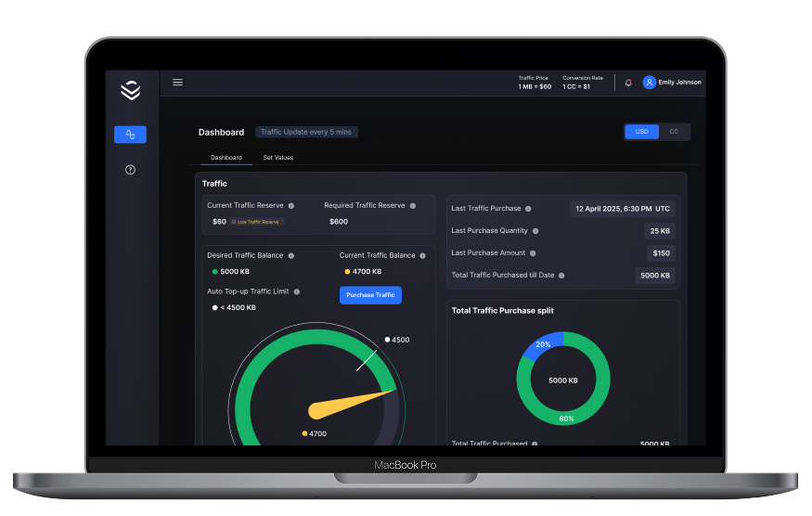Click the Emily Johnson user name

(679, 83)
